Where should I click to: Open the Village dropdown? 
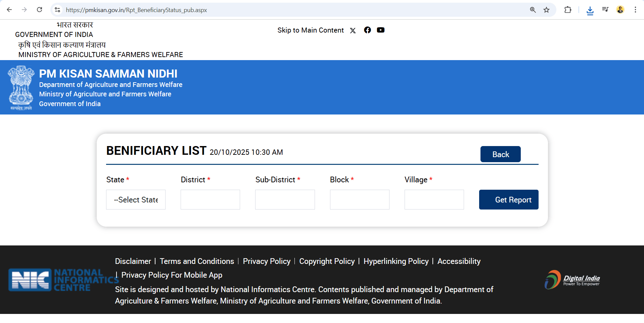[434, 200]
